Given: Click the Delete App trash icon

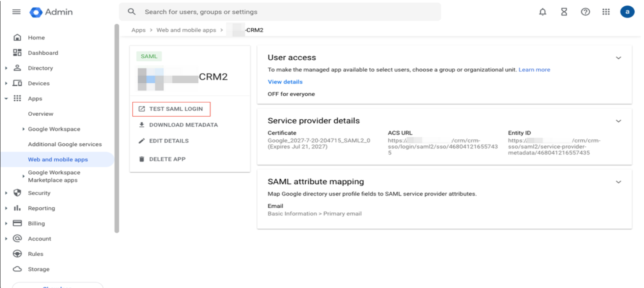Looking at the screenshot, I should pyautogui.click(x=142, y=159).
